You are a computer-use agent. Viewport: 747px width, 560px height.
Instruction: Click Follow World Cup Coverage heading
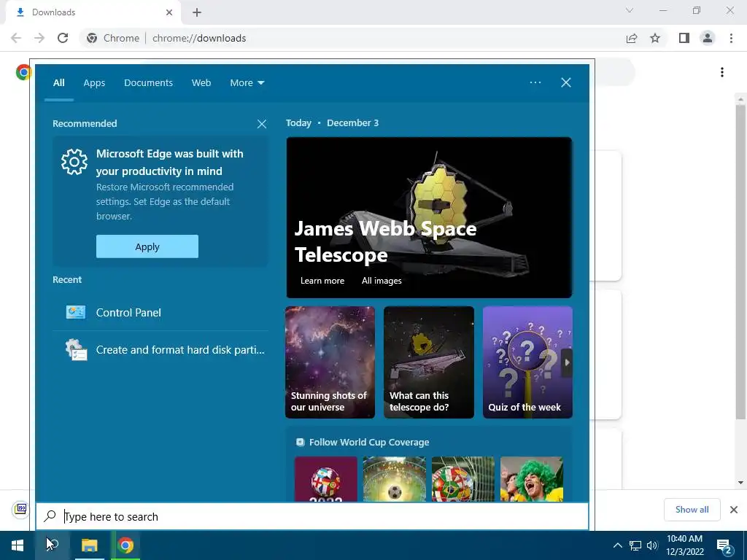369,443
